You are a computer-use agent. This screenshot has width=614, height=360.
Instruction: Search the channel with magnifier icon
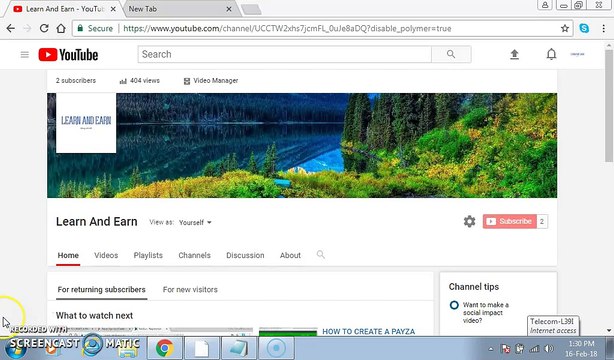coord(320,255)
